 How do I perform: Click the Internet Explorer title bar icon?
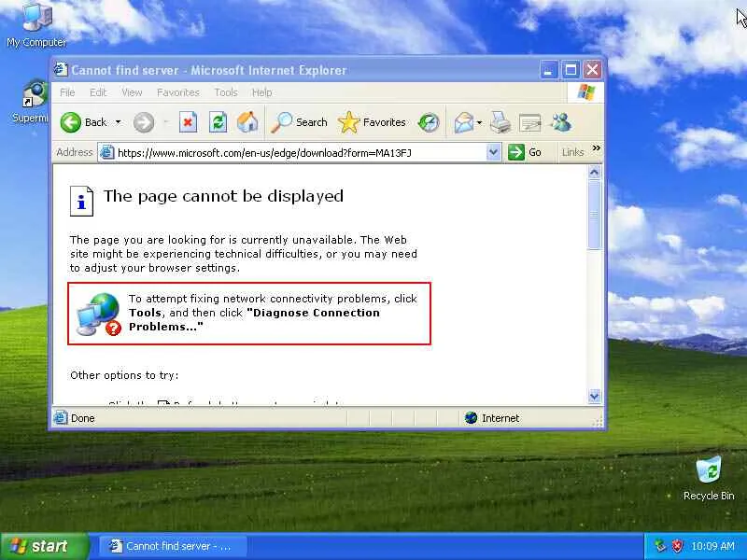pos(61,69)
